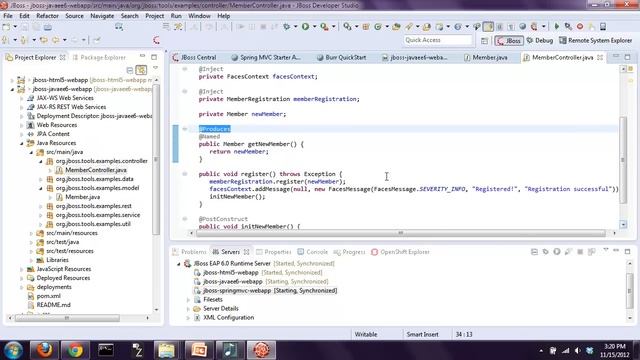Click the mobile device BrowserSim icon
This screenshot has height=360, width=640.
pyautogui.click(x=603, y=27)
